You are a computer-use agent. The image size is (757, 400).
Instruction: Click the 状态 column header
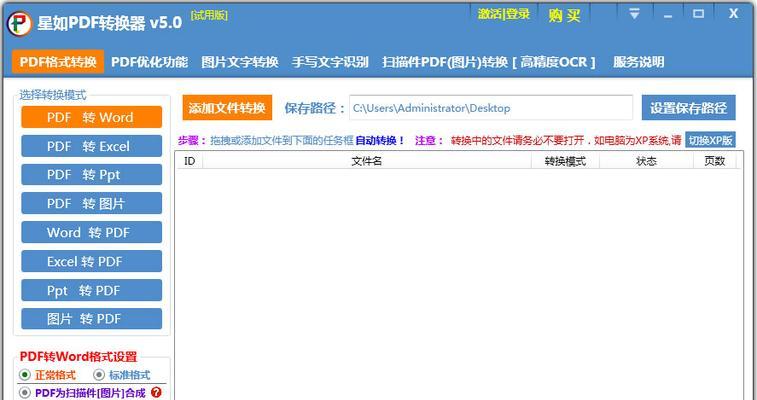click(646, 161)
